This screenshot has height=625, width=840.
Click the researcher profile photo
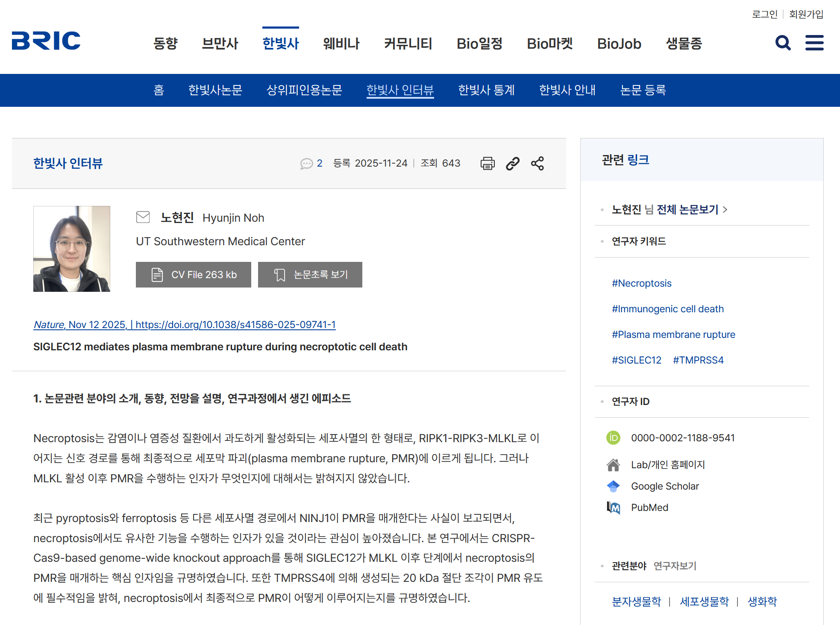[x=72, y=249]
